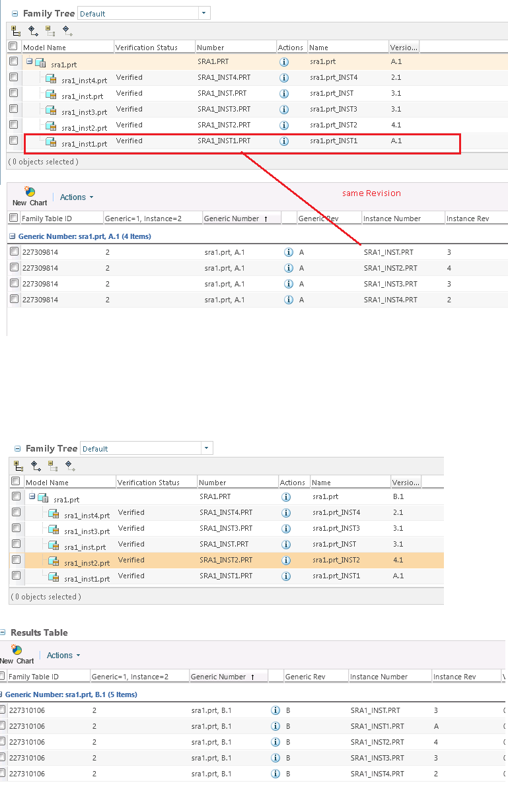The image size is (508, 812).
Task: Check sra1_inst1.prt checkbox in A.1 Family Tree
Action: [x=13, y=140]
